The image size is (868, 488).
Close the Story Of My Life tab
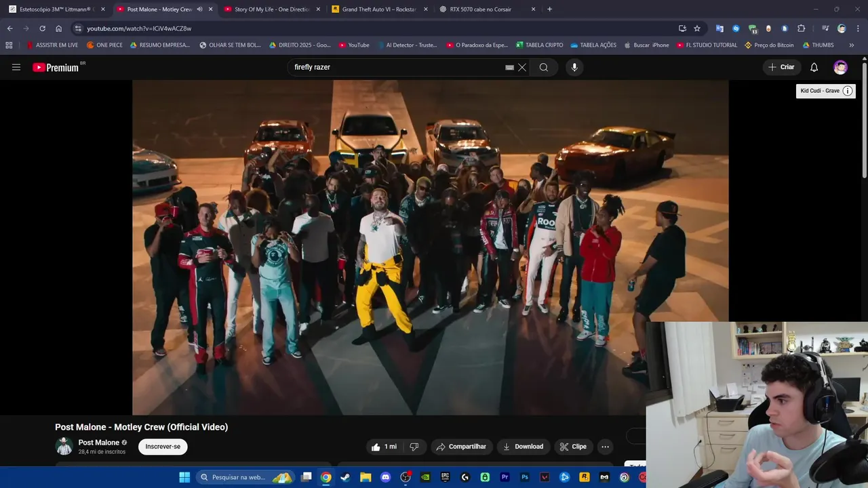point(318,9)
